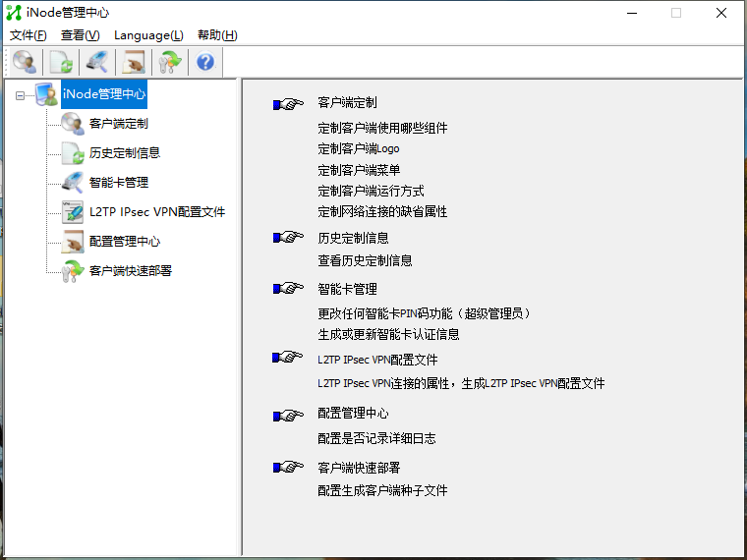Click the pointing hand next to 配置管理中心 heading

pyautogui.click(x=288, y=416)
